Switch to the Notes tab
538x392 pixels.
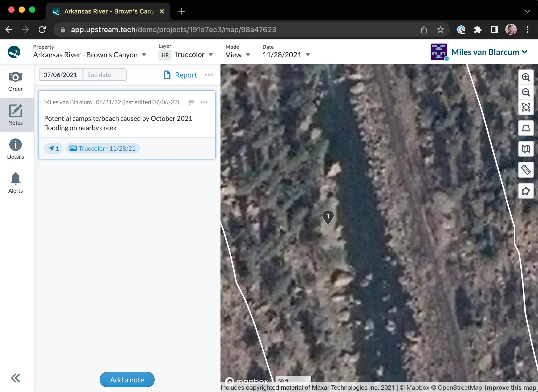pos(16,115)
